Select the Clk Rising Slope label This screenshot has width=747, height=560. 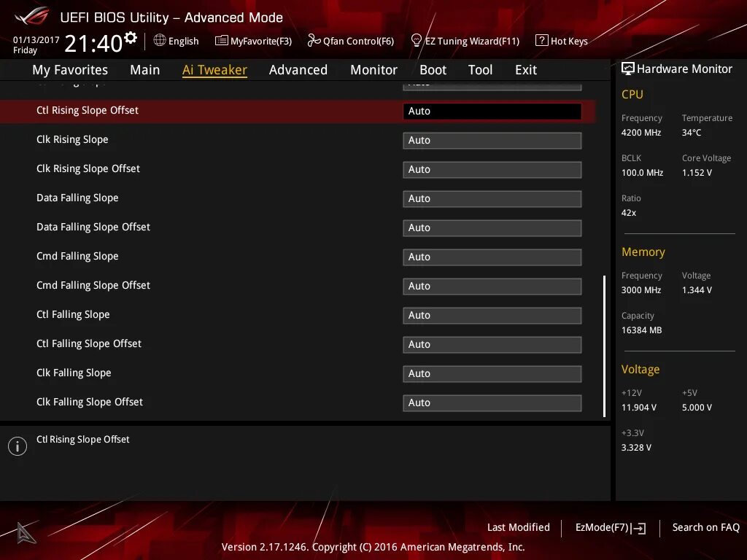click(72, 139)
